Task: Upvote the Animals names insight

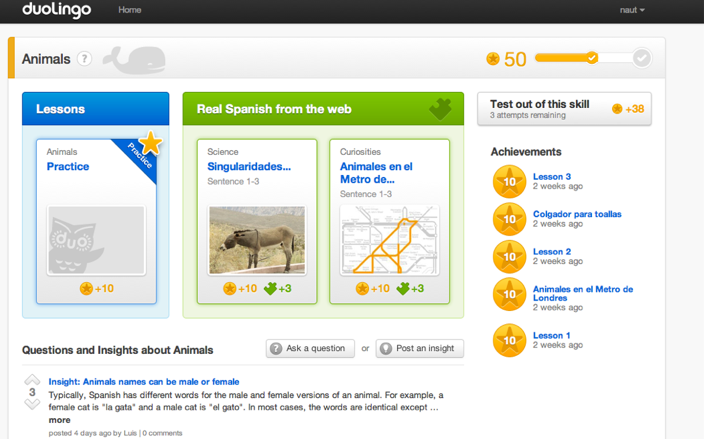Action: (32, 380)
